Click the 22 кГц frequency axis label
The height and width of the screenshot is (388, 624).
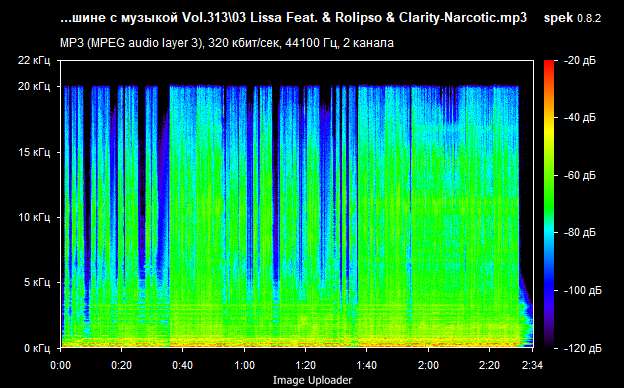click(x=34, y=60)
